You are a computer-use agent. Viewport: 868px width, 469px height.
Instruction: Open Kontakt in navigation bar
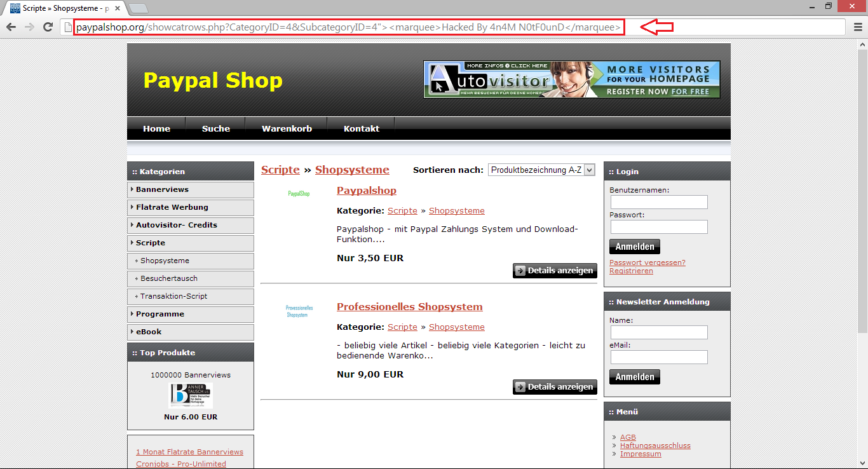pos(362,128)
